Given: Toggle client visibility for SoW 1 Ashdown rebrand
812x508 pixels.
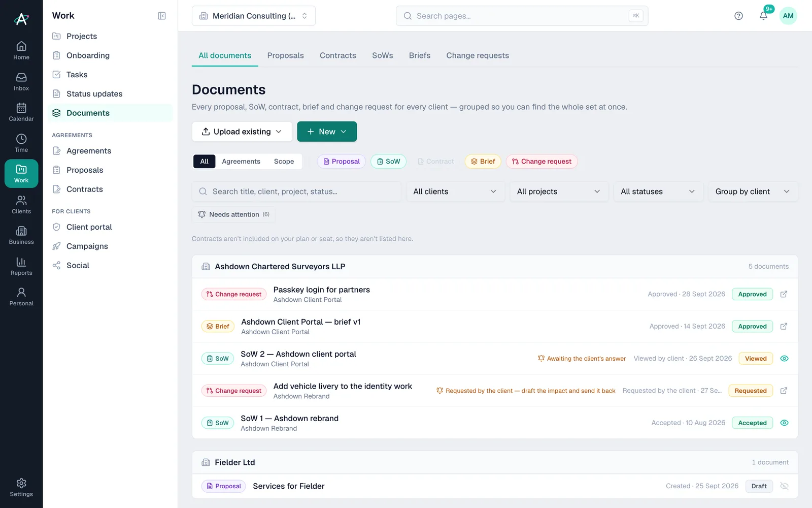Looking at the screenshot, I should pyautogui.click(x=784, y=423).
